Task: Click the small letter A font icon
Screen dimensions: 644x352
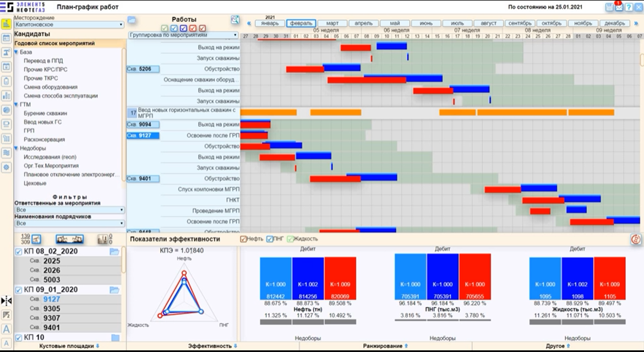Action: 6,343
